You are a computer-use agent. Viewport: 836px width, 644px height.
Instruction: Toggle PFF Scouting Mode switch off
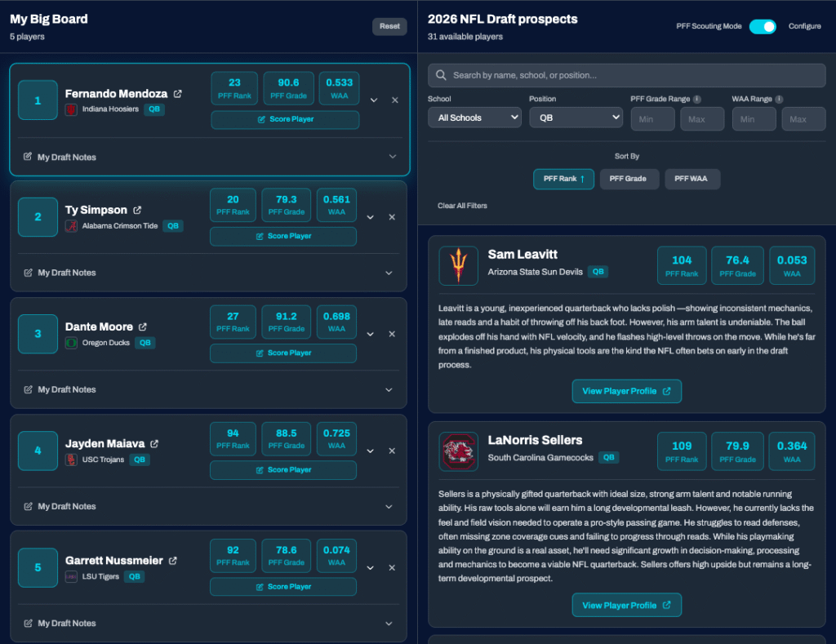pos(763,26)
